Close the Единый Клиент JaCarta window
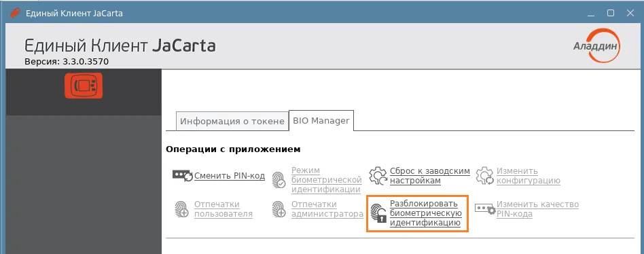This screenshot has height=254, width=644. [630, 13]
